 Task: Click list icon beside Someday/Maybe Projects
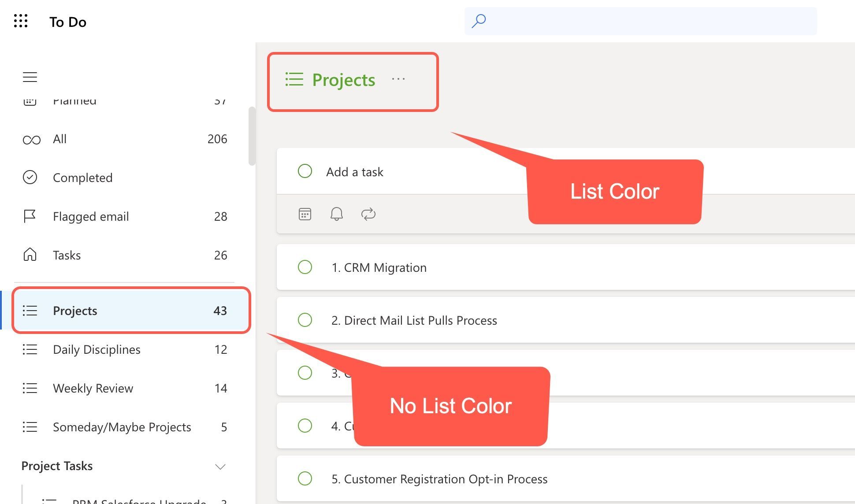(30, 427)
